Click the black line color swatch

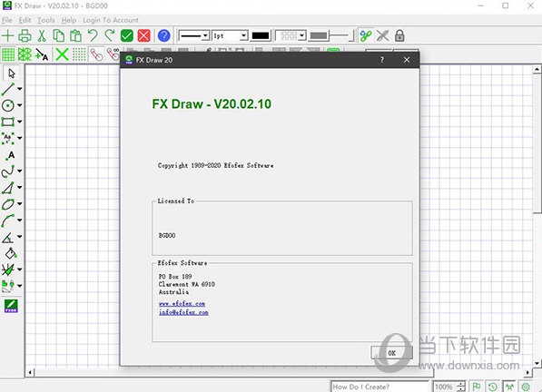click(261, 35)
